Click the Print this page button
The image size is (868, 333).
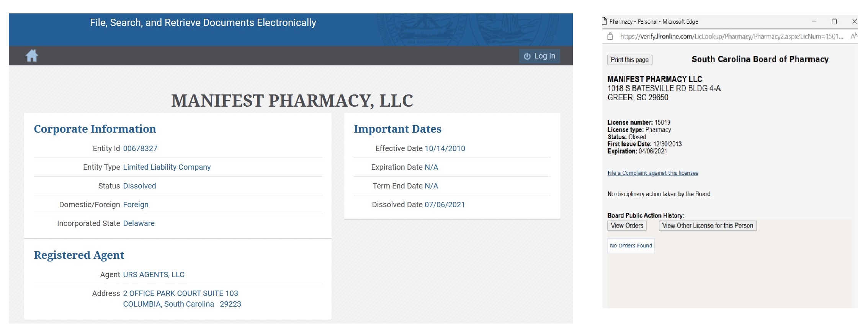pyautogui.click(x=629, y=60)
